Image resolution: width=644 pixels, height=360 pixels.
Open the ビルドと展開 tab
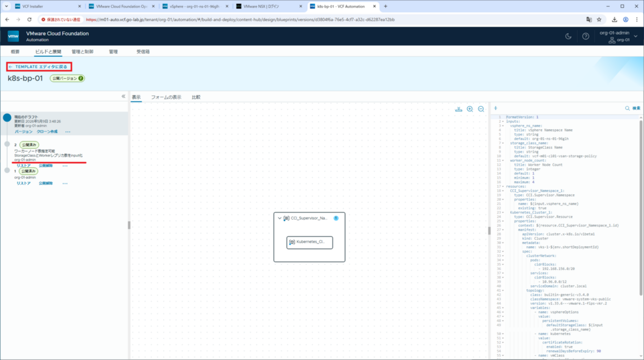(x=48, y=51)
